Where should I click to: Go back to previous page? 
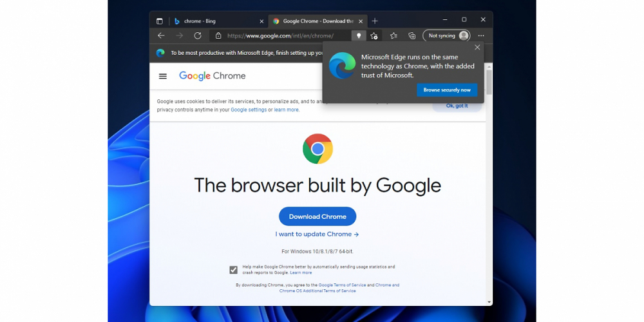(161, 35)
